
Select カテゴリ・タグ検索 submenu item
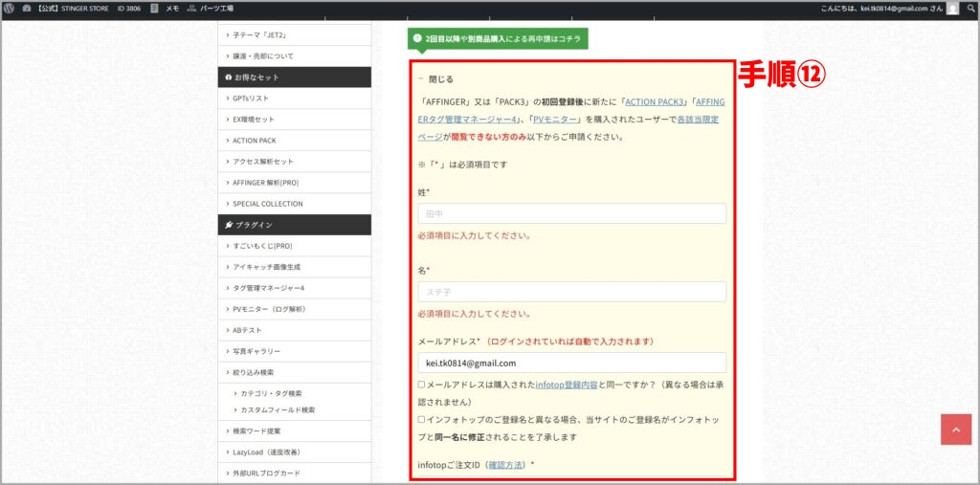pos(271,393)
